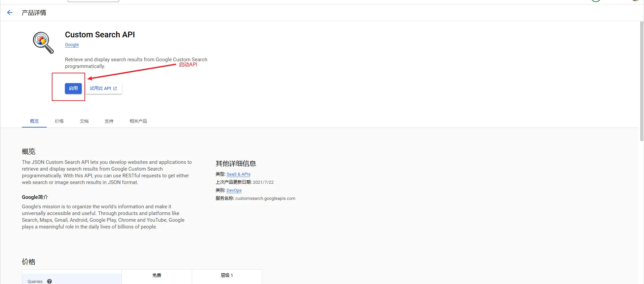Click the Custom Search API magnifier logo
Viewport: 644px width, 284px height.
43,43
